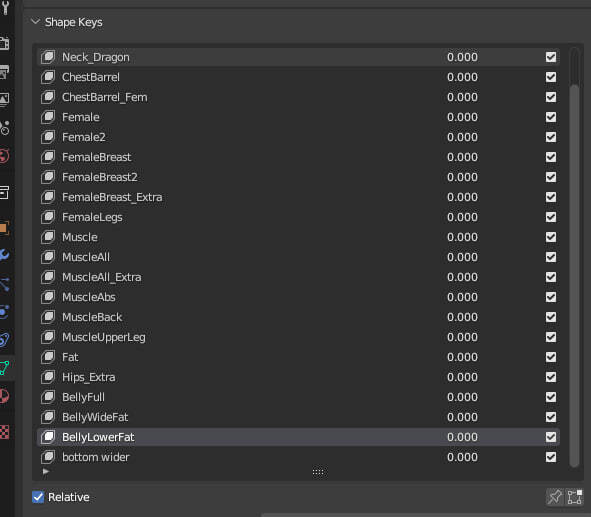Click the Muscle shape key icon
The height and width of the screenshot is (517, 591).
tap(48, 237)
